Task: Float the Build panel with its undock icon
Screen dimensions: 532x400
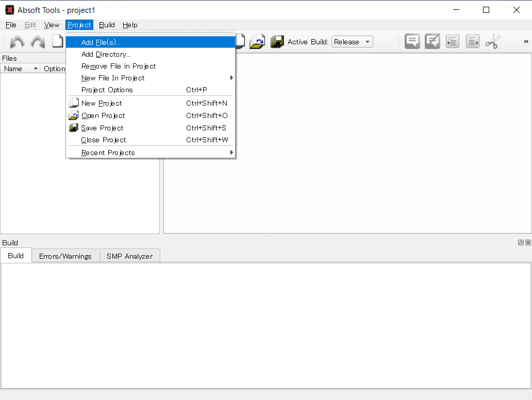Action: (x=521, y=243)
